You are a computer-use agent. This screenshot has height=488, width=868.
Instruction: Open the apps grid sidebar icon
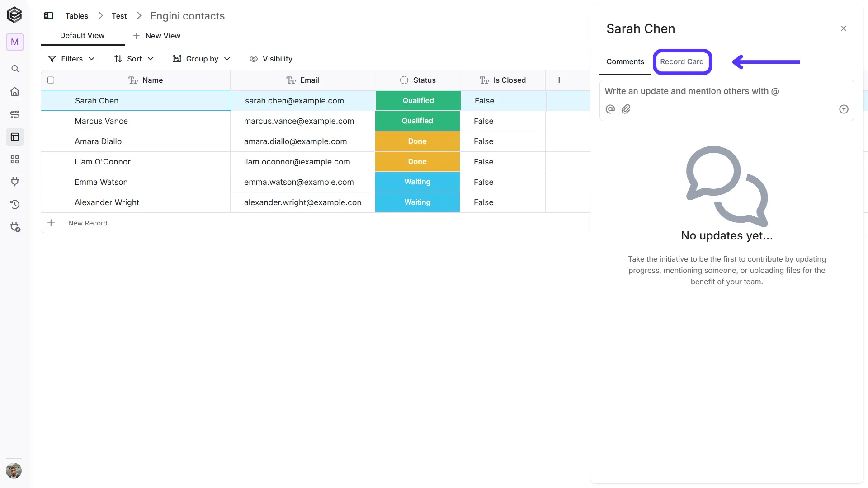(x=15, y=159)
